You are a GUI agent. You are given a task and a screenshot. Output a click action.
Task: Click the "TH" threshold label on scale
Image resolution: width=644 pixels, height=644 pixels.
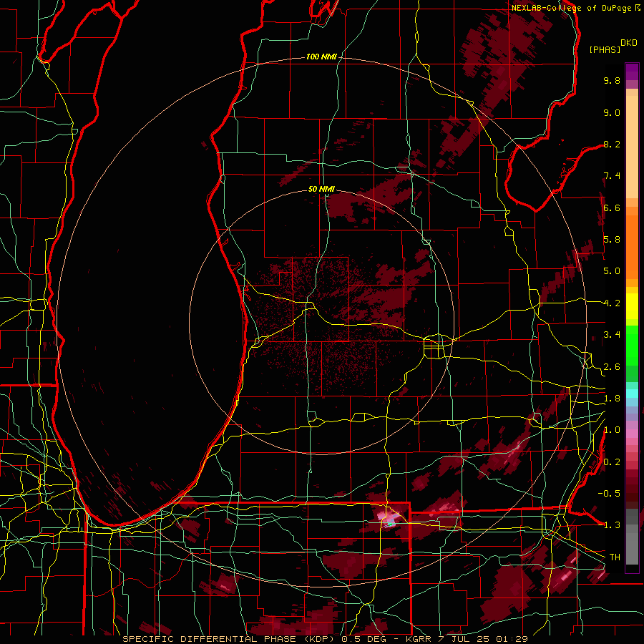click(x=615, y=557)
